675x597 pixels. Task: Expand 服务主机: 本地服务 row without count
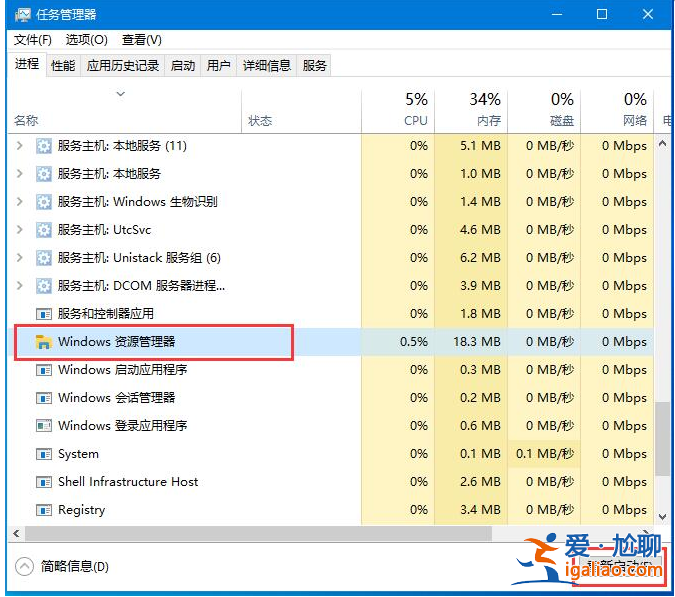(x=19, y=174)
